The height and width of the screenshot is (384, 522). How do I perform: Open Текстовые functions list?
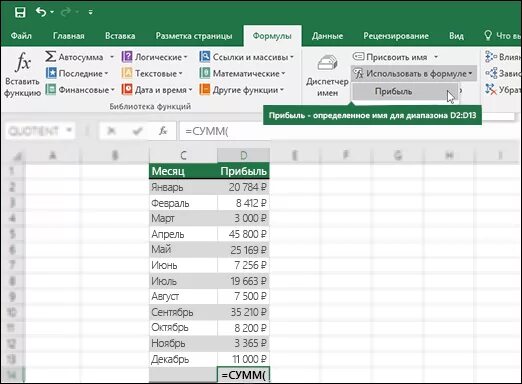click(152, 73)
